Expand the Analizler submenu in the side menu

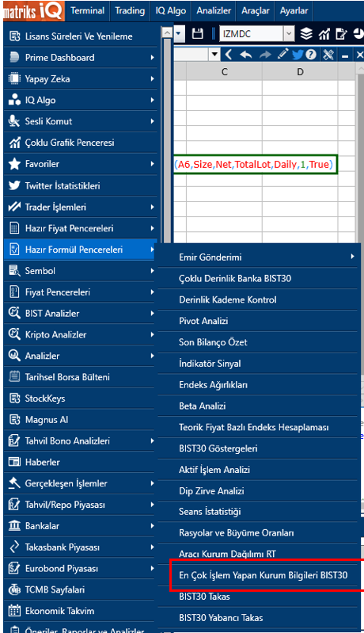[153, 356]
